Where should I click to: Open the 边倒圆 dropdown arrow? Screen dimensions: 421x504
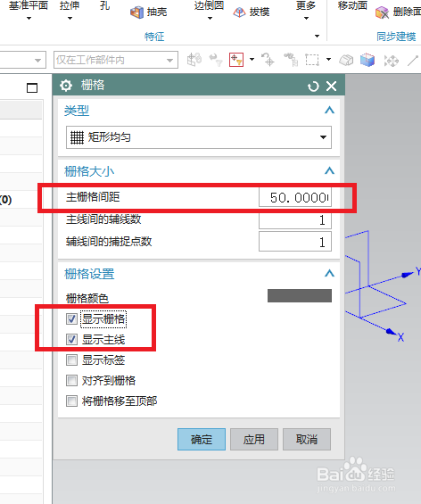tap(210, 19)
